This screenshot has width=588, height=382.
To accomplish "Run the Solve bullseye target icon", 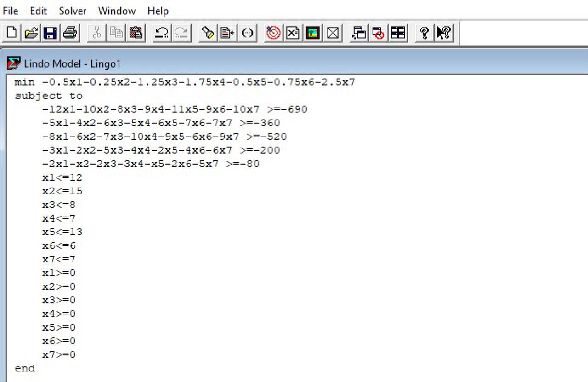I will point(274,33).
